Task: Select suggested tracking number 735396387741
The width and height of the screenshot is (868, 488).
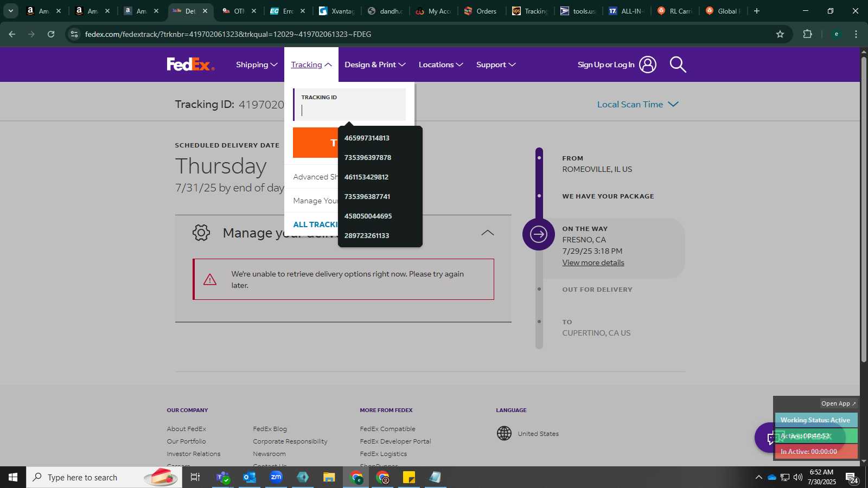Action: click(380, 196)
